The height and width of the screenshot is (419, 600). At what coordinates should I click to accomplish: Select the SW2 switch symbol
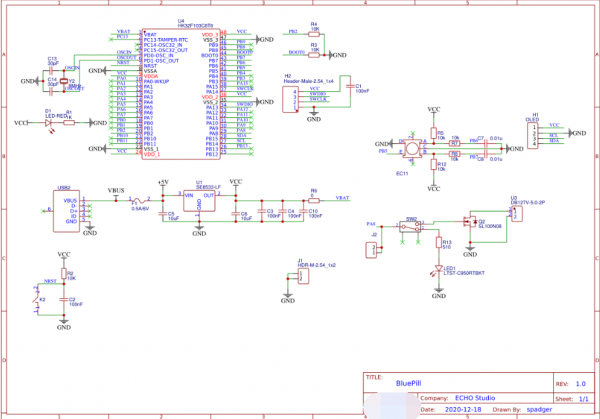click(411, 227)
